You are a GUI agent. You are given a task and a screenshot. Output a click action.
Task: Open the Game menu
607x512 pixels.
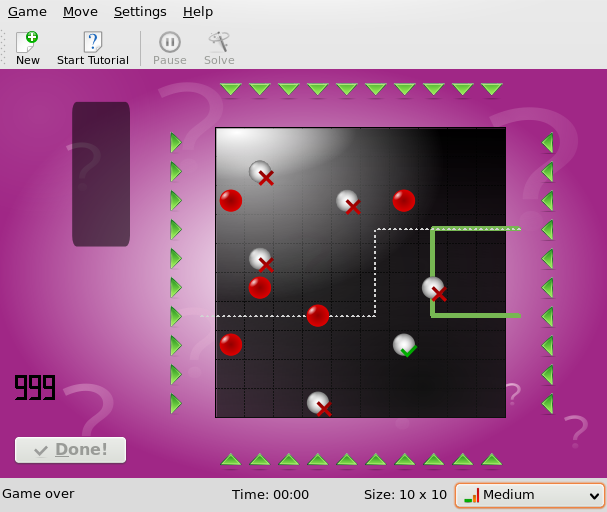click(x=27, y=12)
